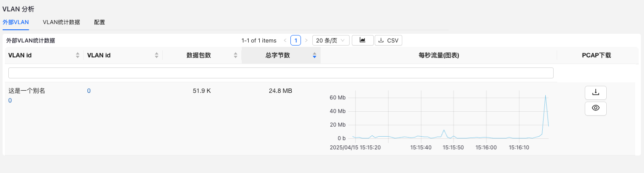Go to next page arrow
644x173 pixels.
tap(306, 40)
